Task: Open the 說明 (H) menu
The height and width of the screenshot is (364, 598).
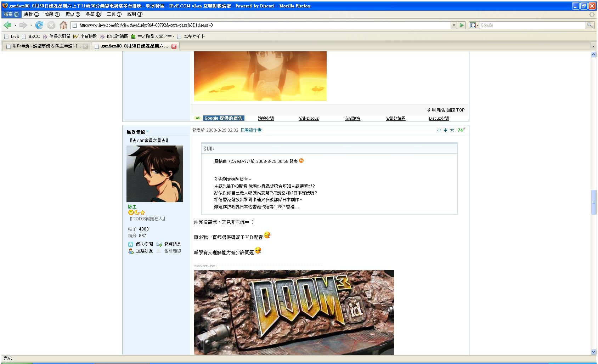Action: click(135, 14)
